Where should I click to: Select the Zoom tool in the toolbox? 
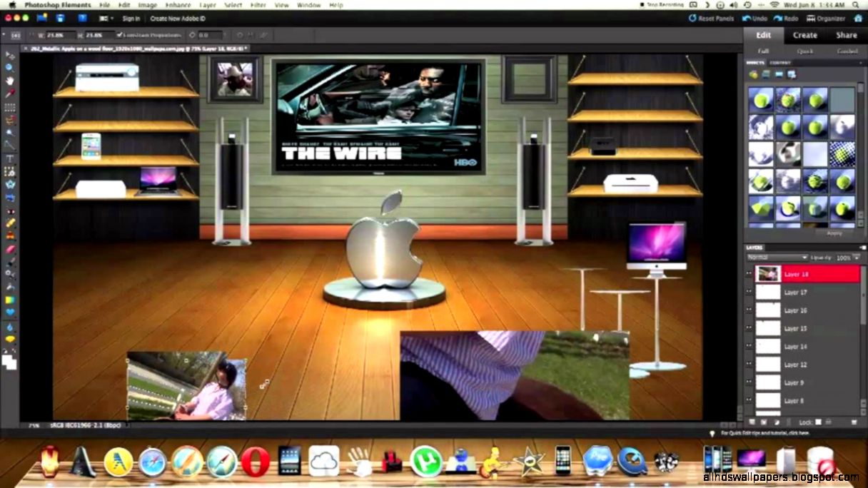click(x=10, y=68)
